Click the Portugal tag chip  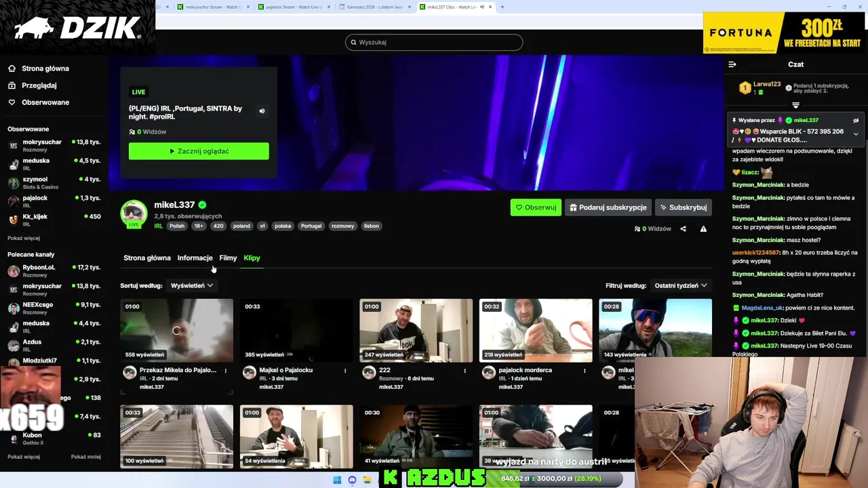[x=311, y=226]
